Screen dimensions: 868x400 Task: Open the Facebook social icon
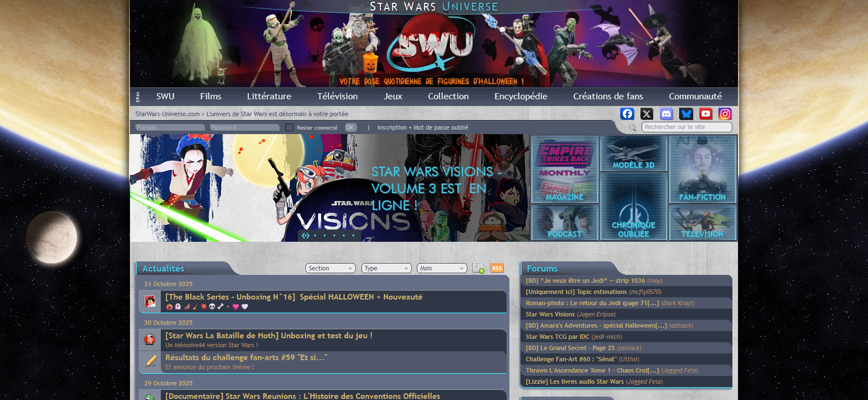click(x=627, y=114)
